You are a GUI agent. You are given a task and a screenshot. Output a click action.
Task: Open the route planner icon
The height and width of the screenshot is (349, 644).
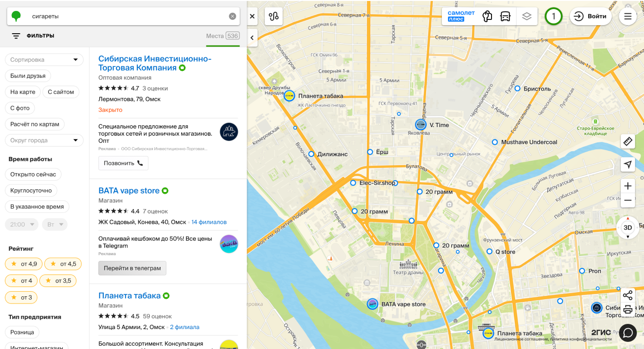274,16
